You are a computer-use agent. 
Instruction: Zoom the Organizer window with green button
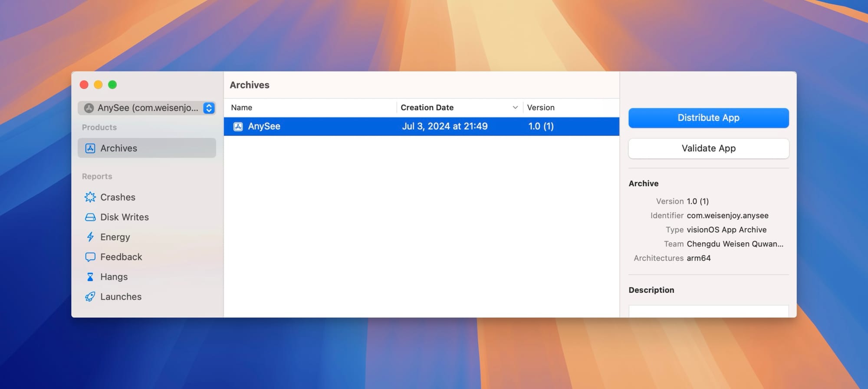112,85
